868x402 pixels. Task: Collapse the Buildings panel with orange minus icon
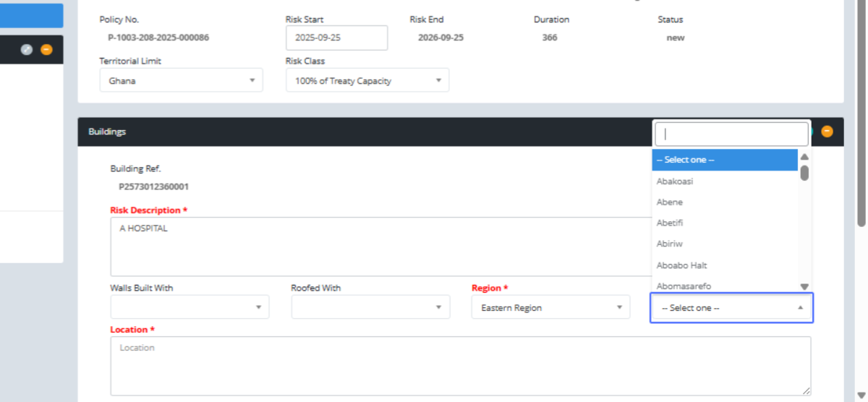(827, 132)
